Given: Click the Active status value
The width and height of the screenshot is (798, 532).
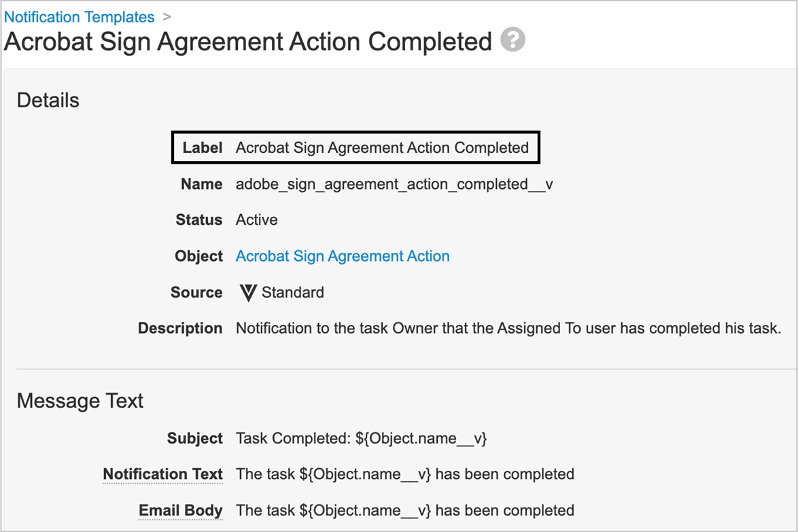Looking at the screenshot, I should coord(256,220).
